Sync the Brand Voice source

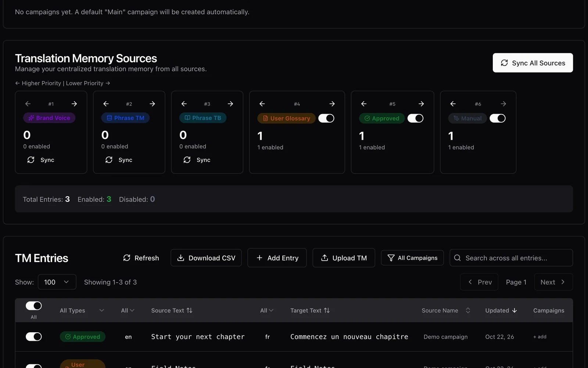click(x=41, y=160)
